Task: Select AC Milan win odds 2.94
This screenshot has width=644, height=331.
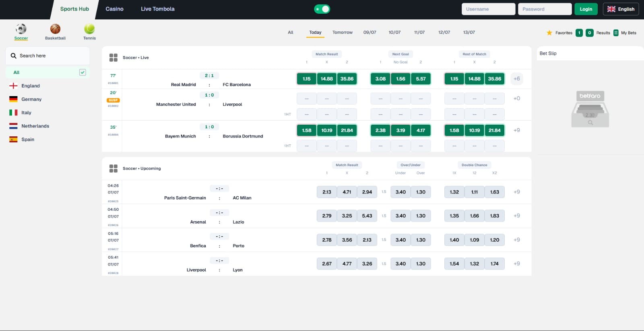Action: [x=367, y=192]
